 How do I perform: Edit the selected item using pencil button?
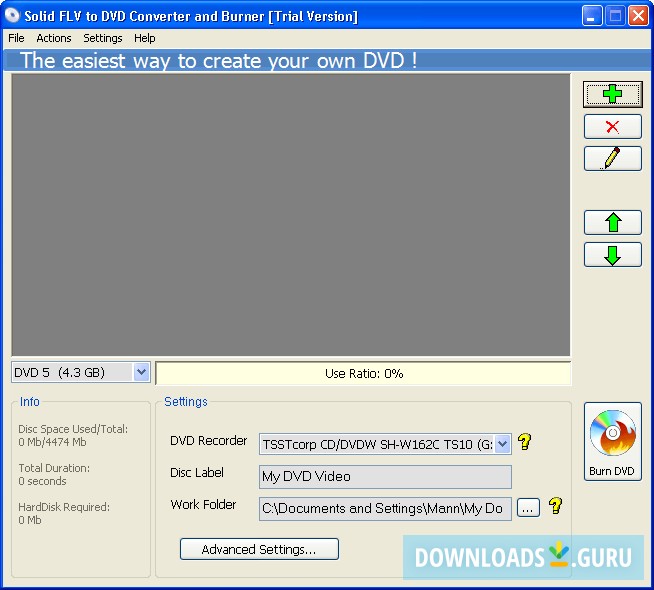pos(612,158)
